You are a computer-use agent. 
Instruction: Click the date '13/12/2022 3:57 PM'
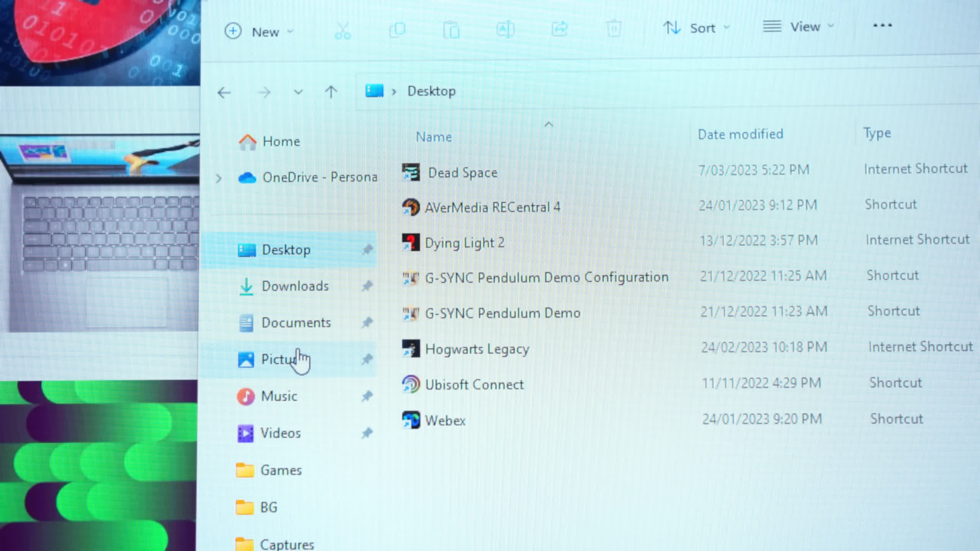click(x=758, y=241)
